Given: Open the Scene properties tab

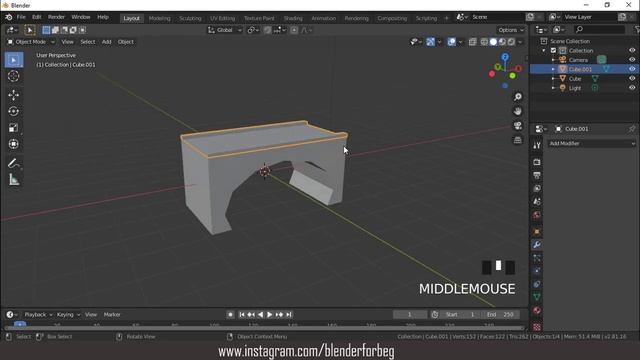Looking at the screenshot, I should (x=537, y=202).
